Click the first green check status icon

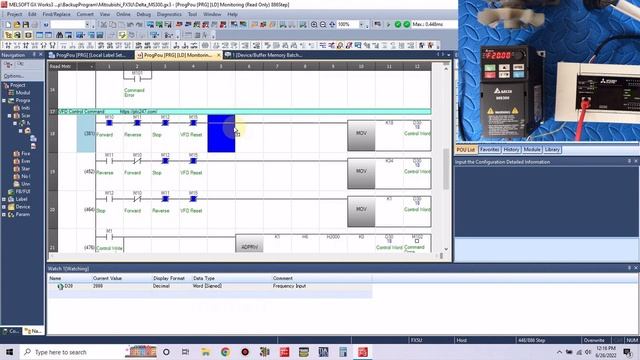pyautogui.click(x=398, y=24)
